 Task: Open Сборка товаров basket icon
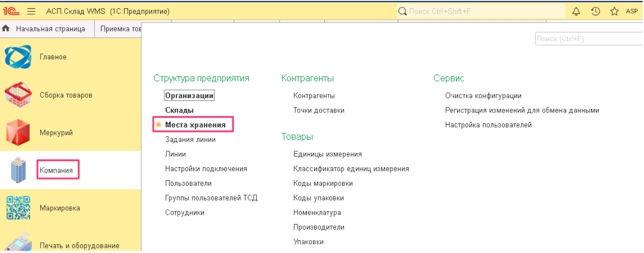click(18, 95)
